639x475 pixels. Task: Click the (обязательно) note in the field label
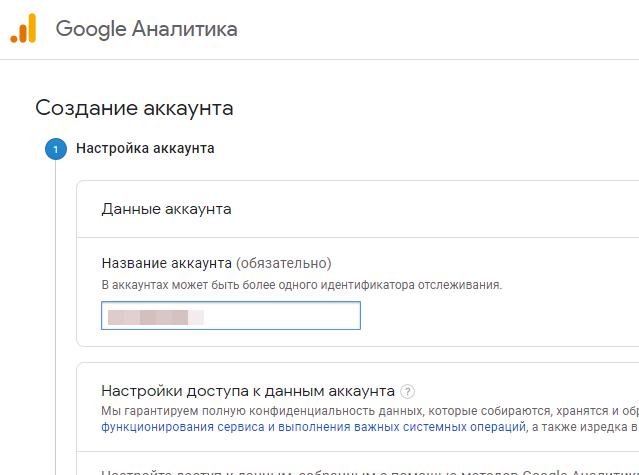click(283, 263)
